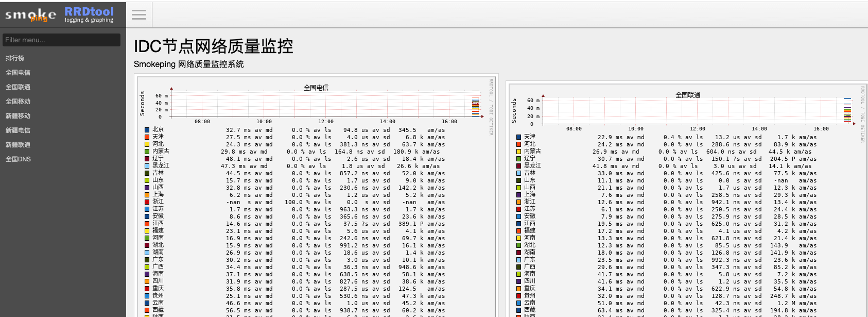868x317 pixels.
Task: Open the 全国联通 menu item
Action: pos(18,87)
